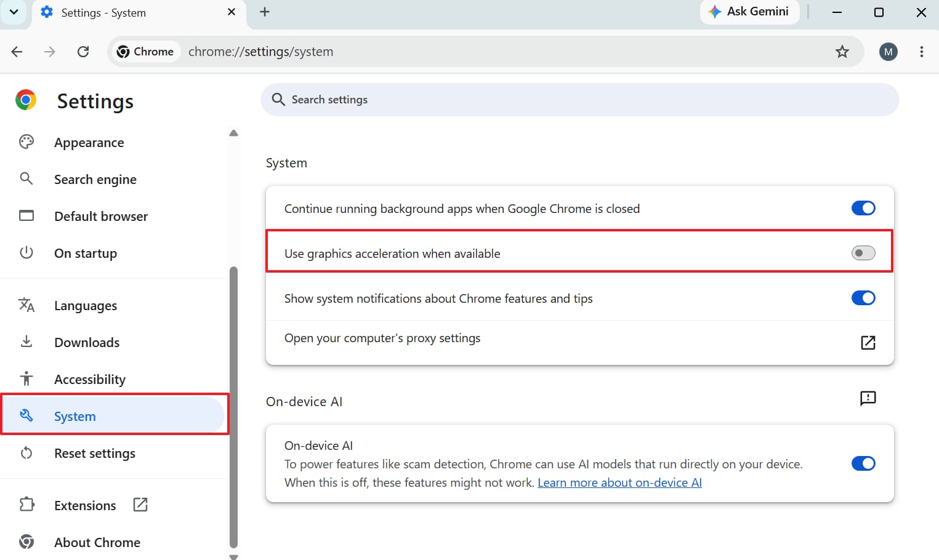Click the profile avatar M icon

click(x=888, y=52)
